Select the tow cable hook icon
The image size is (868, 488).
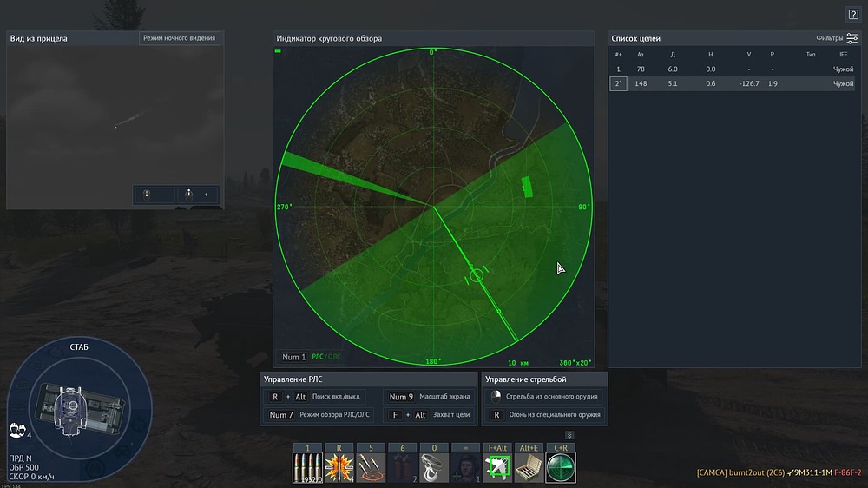pos(434,467)
